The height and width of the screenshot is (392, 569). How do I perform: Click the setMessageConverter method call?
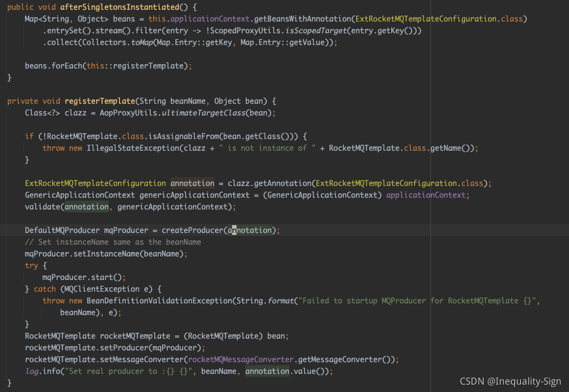pyautogui.click(x=142, y=359)
